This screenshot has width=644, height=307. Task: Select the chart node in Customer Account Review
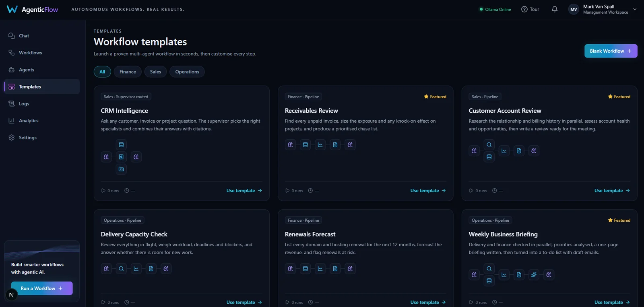click(504, 151)
